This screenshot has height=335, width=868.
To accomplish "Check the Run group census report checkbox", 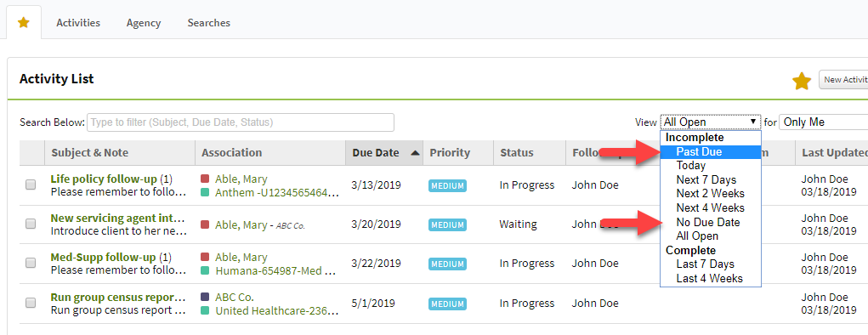I will pos(31,303).
